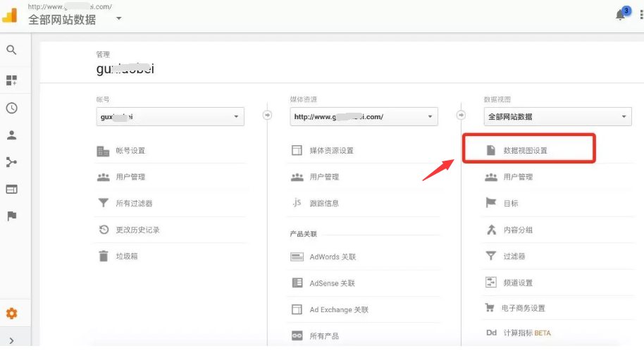Screen dimensions: 644x358
Task: Open the behavior icon in sidebar
Action: click(x=11, y=189)
